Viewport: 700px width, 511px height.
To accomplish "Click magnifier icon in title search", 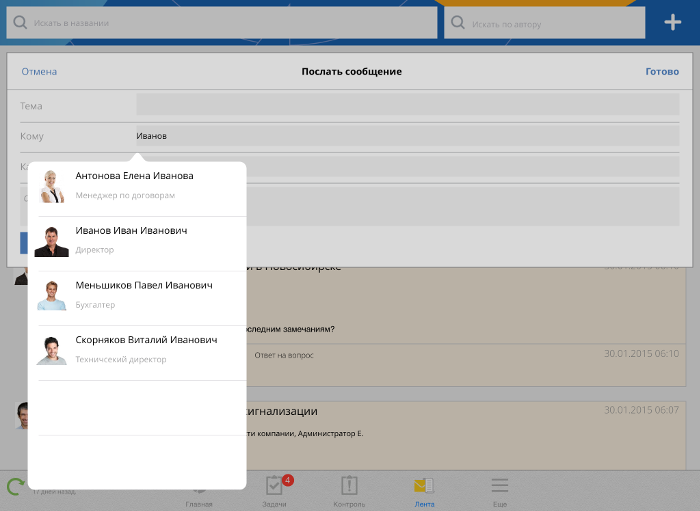I will [20, 22].
